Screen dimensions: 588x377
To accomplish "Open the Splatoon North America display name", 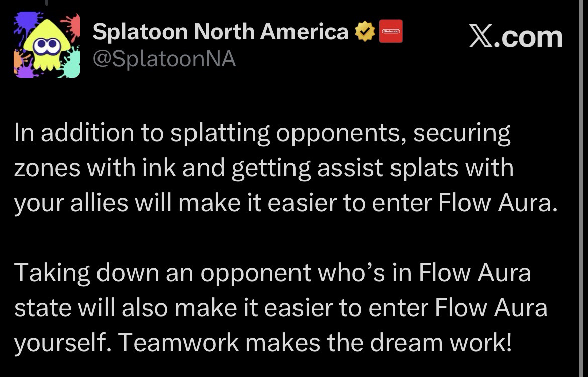I will tap(221, 33).
